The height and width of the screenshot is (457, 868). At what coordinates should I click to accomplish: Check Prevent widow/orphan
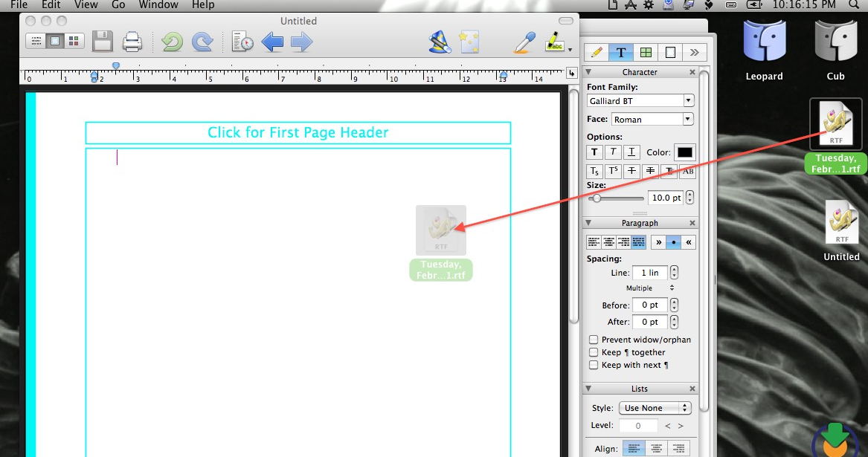click(594, 340)
